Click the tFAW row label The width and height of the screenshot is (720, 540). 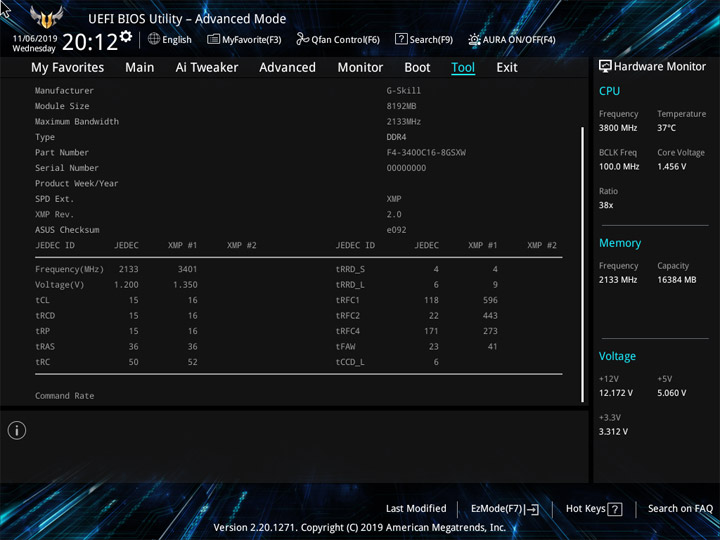pos(346,346)
